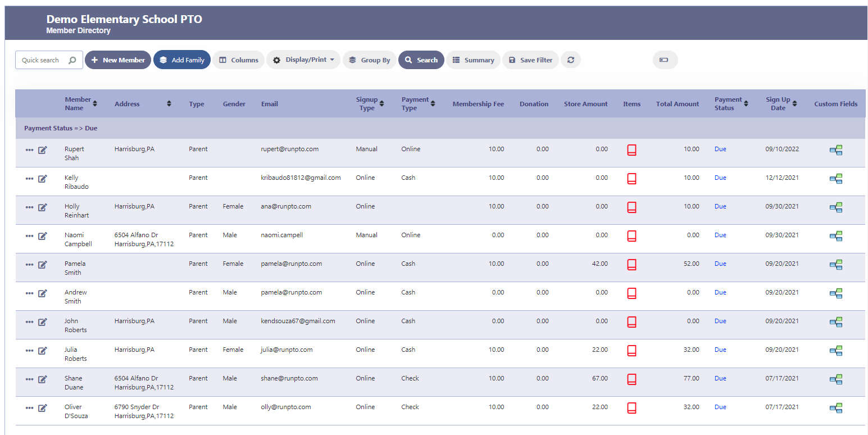This screenshot has width=868, height=435.
Task: Click the refresh icon in toolbar
Action: (571, 60)
